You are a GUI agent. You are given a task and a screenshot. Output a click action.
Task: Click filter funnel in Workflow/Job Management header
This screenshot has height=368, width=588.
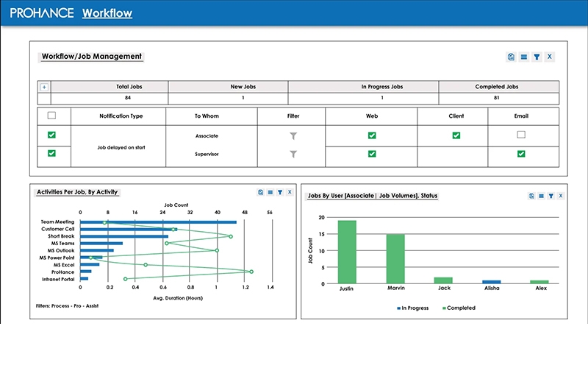click(x=537, y=57)
